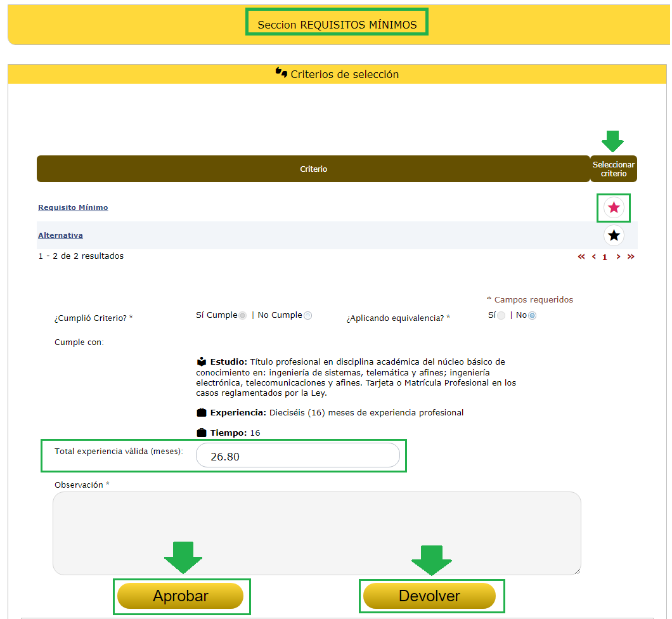Go to previous results page arrow
This screenshot has width=672, height=619.
coord(593,257)
